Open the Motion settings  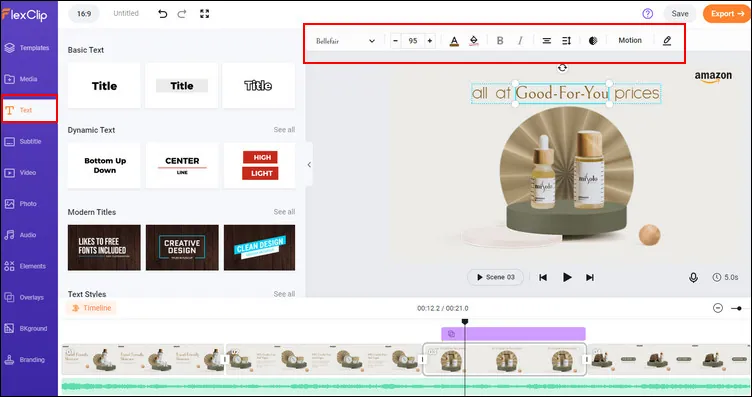click(x=630, y=40)
